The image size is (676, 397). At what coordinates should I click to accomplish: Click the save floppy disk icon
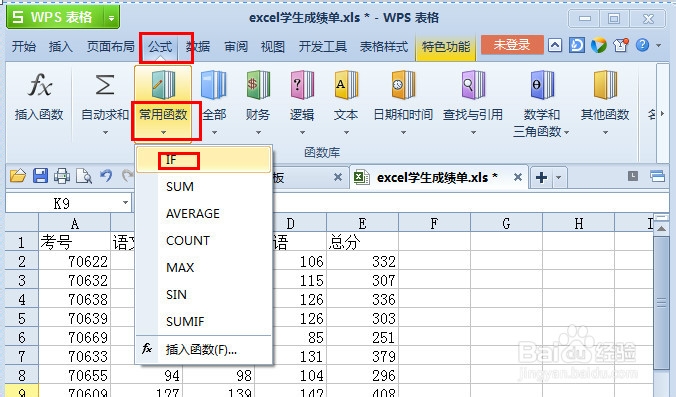pyautogui.click(x=40, y=176)
